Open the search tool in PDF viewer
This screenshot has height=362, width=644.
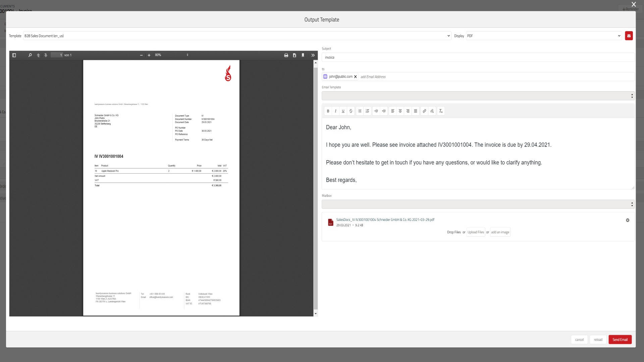pos(30,55)
